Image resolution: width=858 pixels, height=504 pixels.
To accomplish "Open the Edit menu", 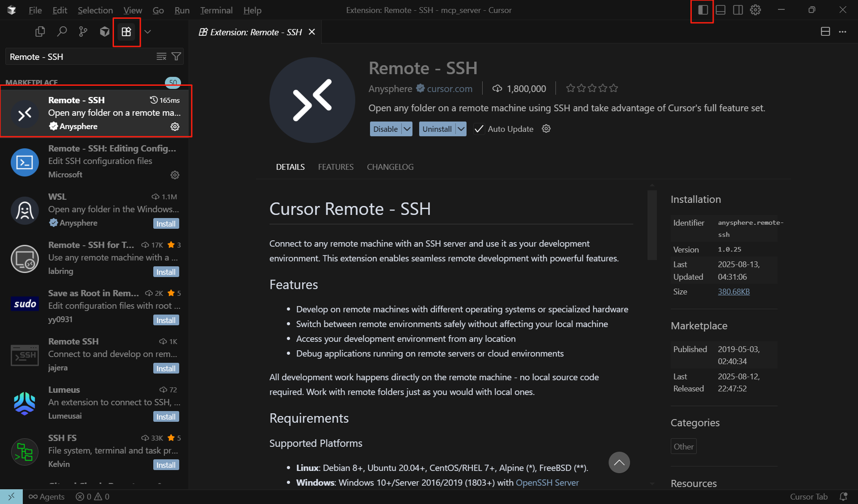I will click(x=59, y=10).
